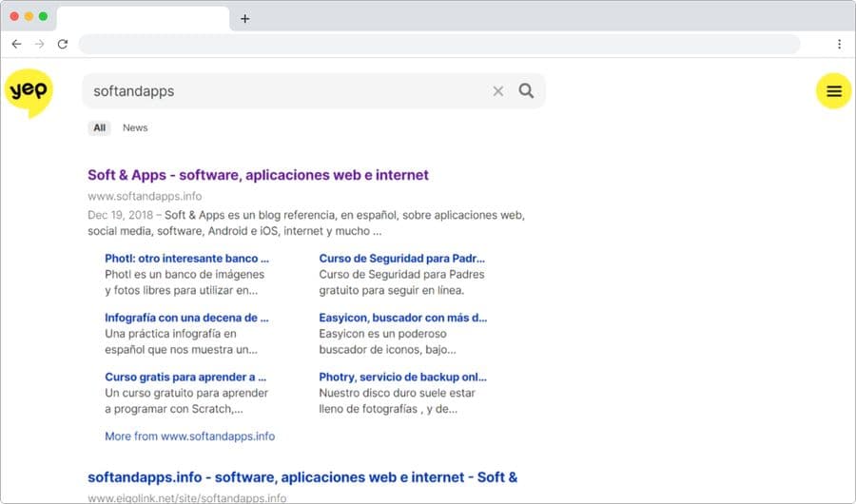This screenshot has width=856, height=504.
Task: Open 'Easyicon, buscador con más d...' sitelink
Action: coord(403,318)
